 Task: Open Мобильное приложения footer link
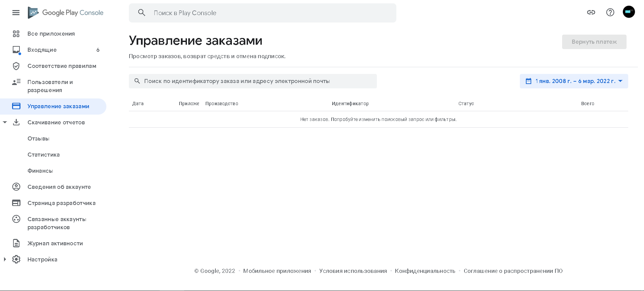[x=277, y=271]
